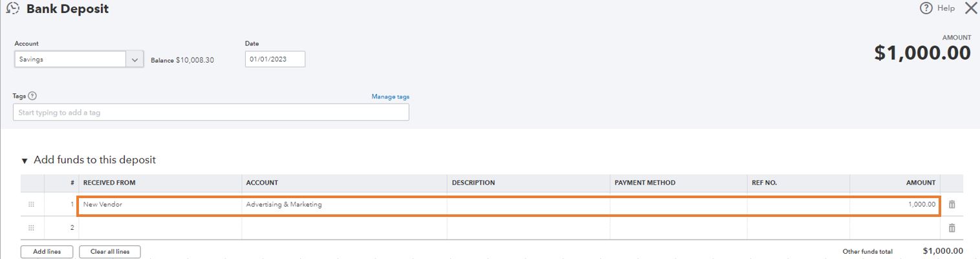
Task: Click the Bank Deposit history clock icon
Action: pos(12,9)
